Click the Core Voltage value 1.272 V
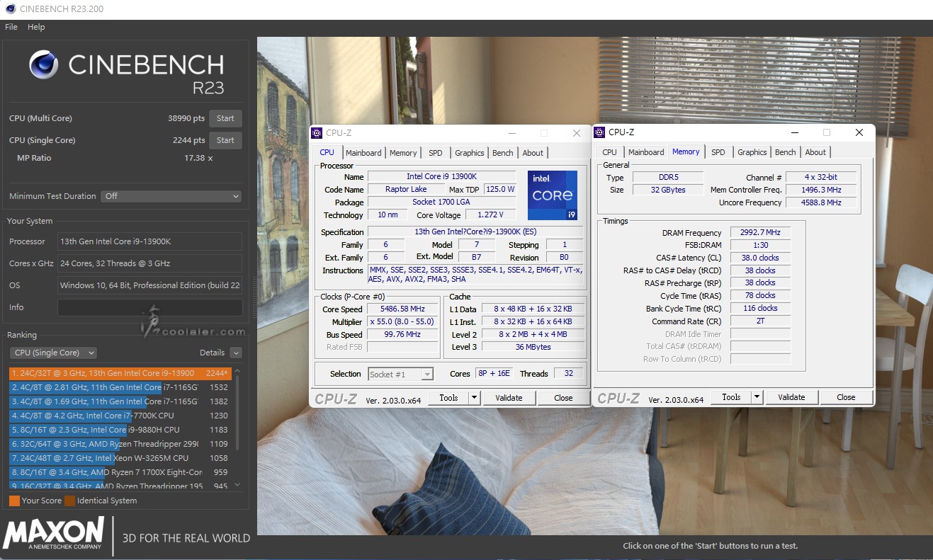The width and height of the screenshot is (933, 560). (x=490, y=215)
